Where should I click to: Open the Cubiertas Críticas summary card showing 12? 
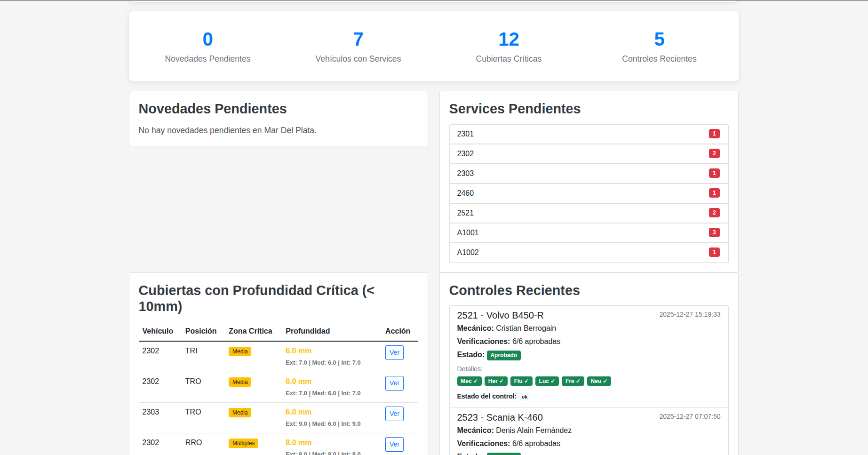[509, 47]
